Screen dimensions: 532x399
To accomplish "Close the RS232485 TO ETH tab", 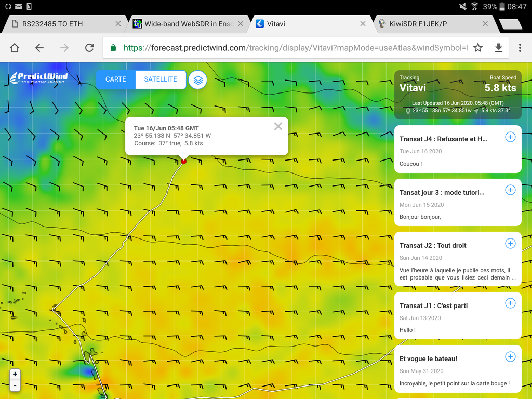I will pyautogui.click(x=118, y=24).
